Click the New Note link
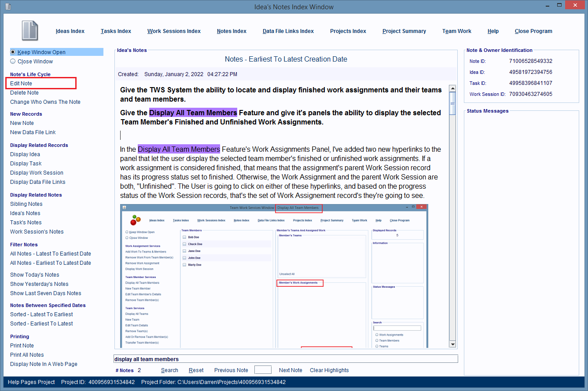The width and height of the screenshot is (588, 391). point(22,123)
